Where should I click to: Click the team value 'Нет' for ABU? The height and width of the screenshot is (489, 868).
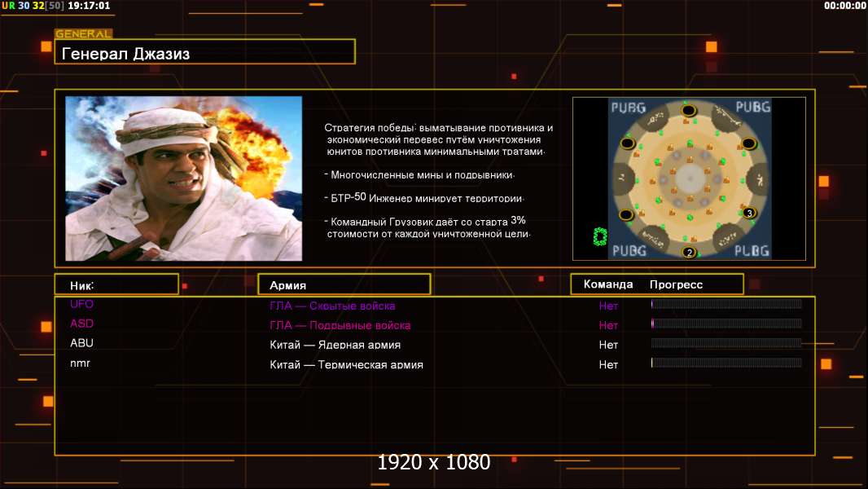click(x=608, y=345)
